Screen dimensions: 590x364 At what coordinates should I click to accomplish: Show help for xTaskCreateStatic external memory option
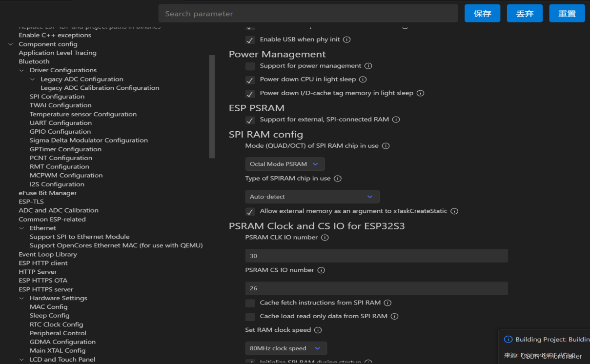[454, 211]
